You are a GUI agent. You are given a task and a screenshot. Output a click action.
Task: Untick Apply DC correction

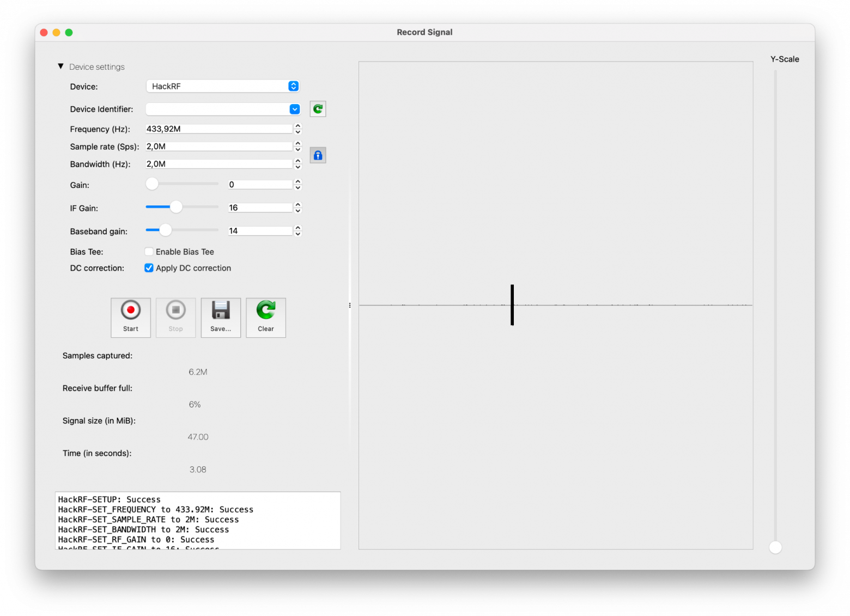point(149,268)
